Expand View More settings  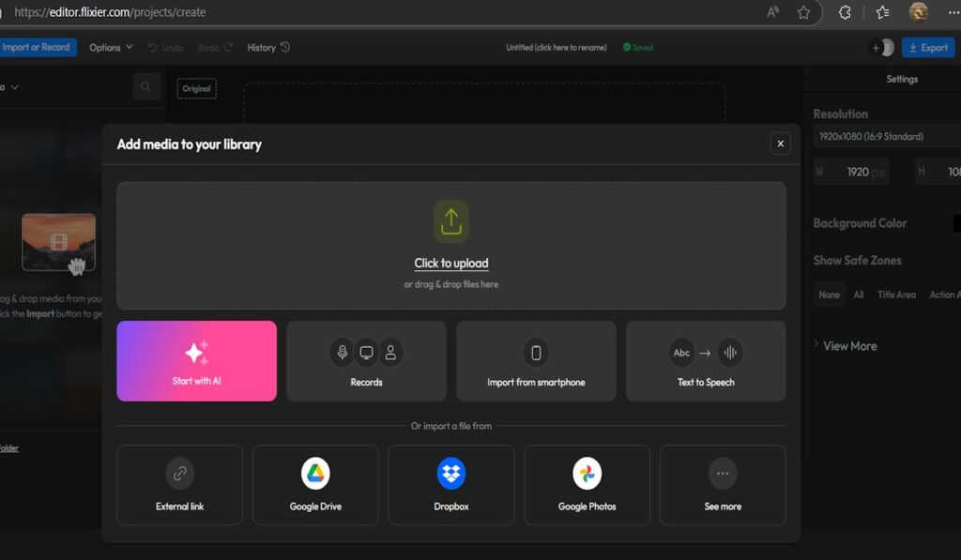(x=848, y=346)
